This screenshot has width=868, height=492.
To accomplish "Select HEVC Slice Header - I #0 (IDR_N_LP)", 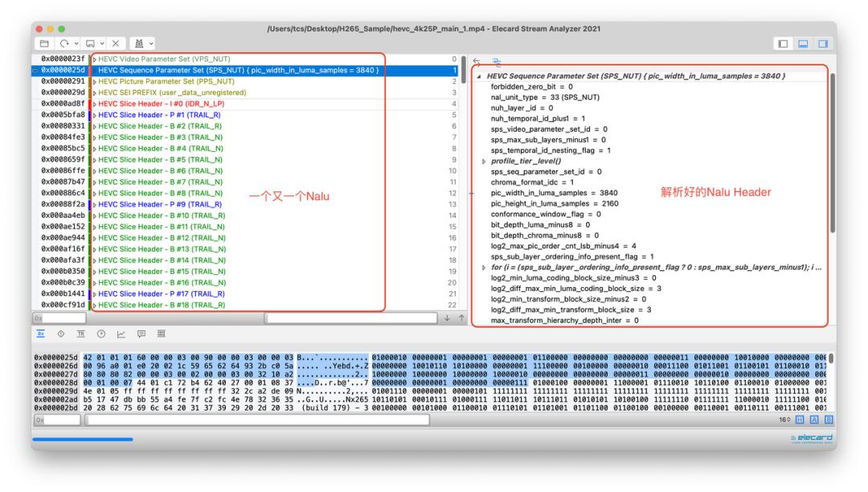I will (161, 104).
